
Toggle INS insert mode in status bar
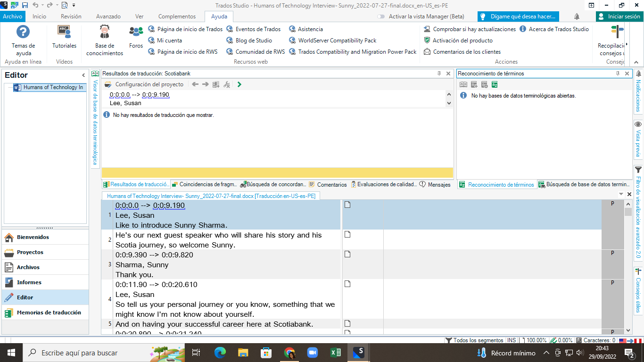tap(512, 340)
